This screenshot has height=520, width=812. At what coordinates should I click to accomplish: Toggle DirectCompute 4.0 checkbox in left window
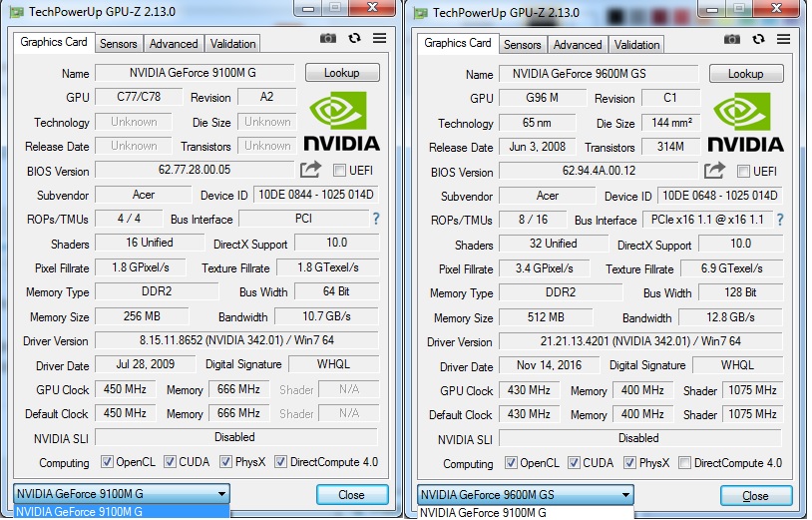coord(280,462)
